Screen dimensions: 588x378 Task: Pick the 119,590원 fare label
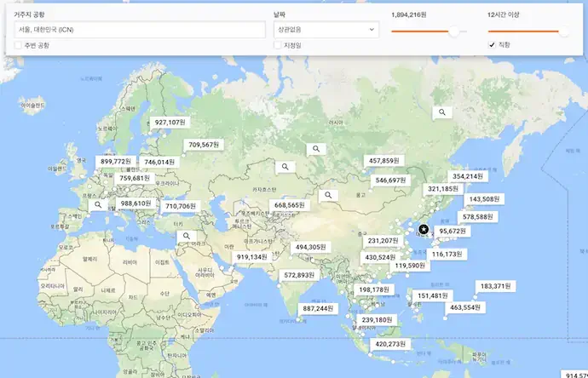(x=410, y=266)
